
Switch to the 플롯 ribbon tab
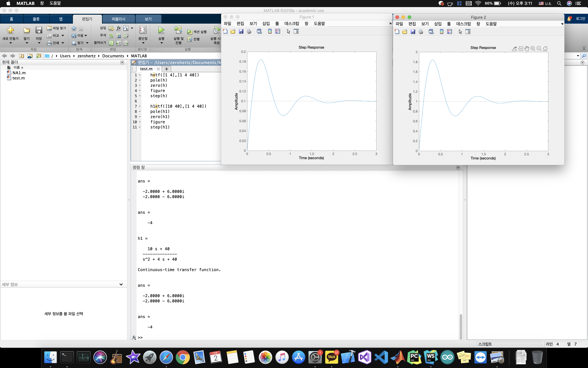point(36,19)
